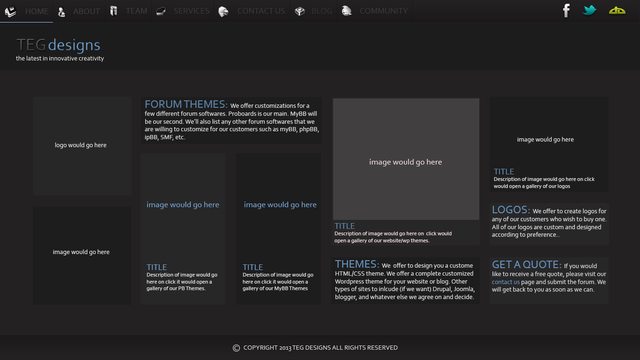Open the SERVICES menu item
Image resolution: width=640 pixels, height=360 pixels.
191,11
